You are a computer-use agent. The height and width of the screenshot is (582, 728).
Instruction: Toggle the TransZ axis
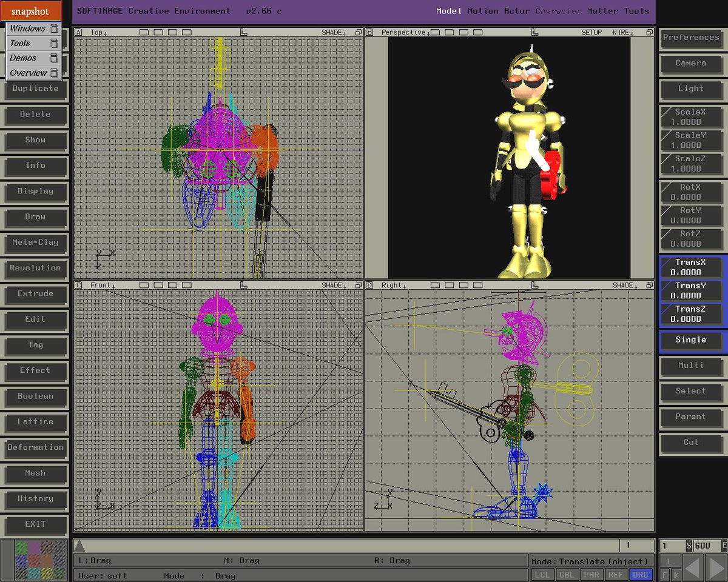tap(691, 313)
